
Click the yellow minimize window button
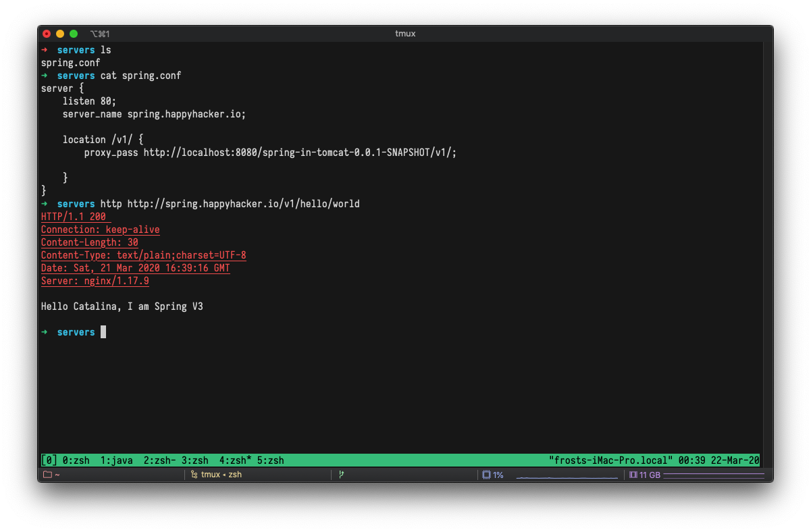(x=60, y=34)
